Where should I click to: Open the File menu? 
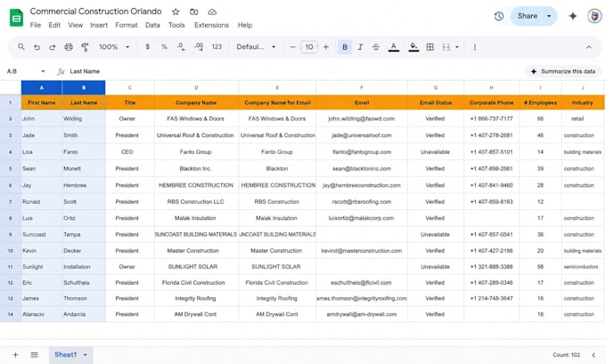35,25
